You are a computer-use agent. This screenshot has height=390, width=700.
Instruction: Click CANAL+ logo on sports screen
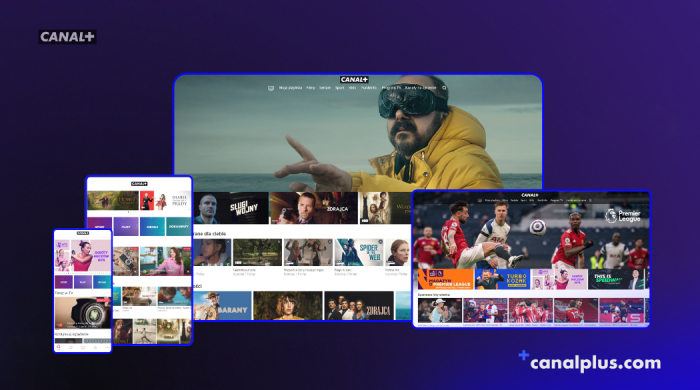(x=530, y=195)
